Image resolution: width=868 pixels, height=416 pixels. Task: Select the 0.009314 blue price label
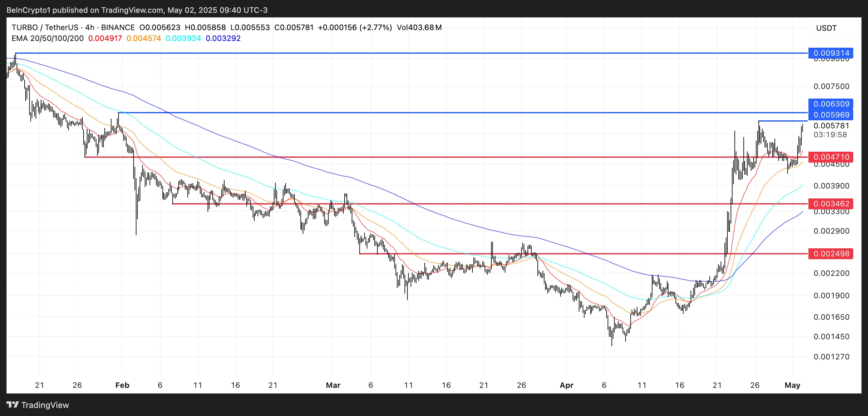click(831, 53)
